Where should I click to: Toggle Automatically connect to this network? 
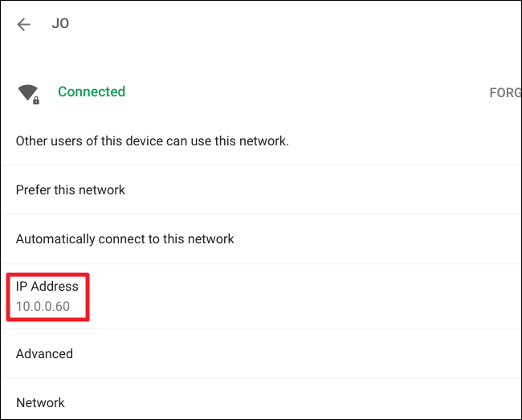261,239
